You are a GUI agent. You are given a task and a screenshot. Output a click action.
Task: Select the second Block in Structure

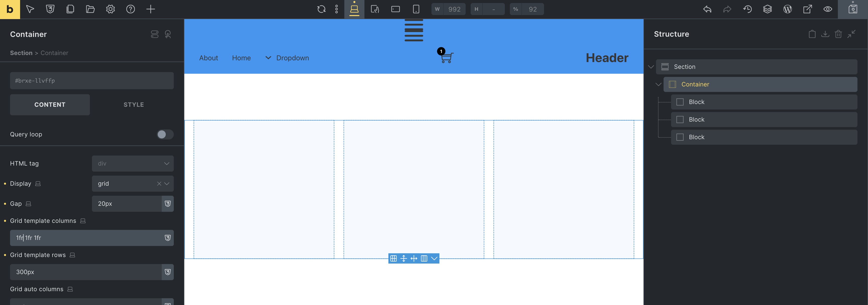764,120
